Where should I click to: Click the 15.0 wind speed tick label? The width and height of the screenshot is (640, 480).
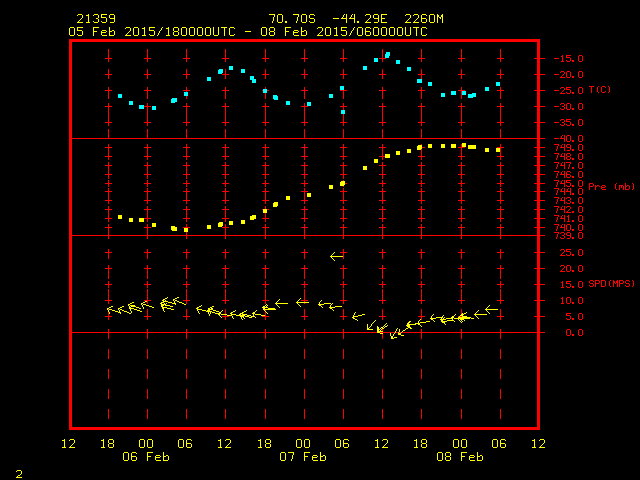pos(571,284)
